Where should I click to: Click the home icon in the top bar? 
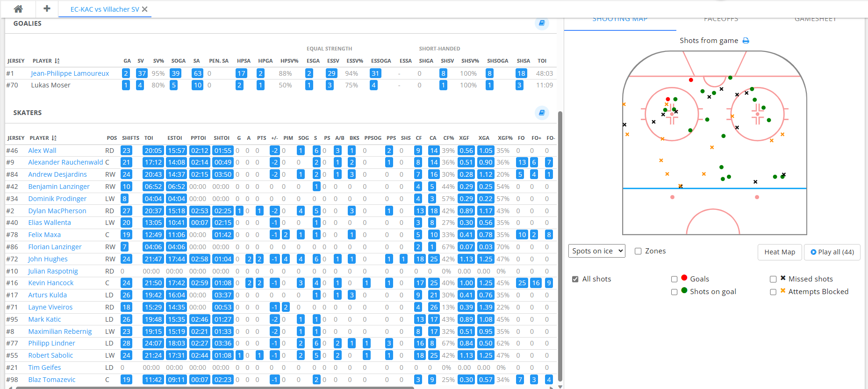pyautogui.click(x=18, y=9)
